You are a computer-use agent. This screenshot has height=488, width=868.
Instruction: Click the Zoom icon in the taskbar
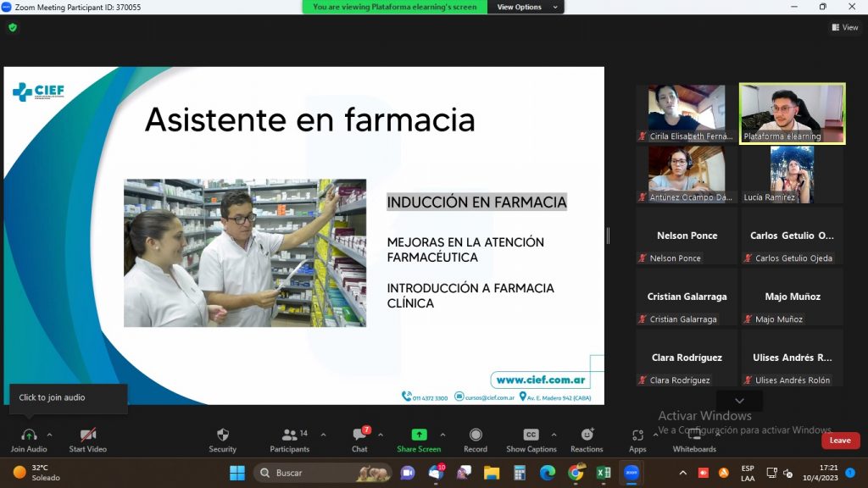(x=632, y=473)
